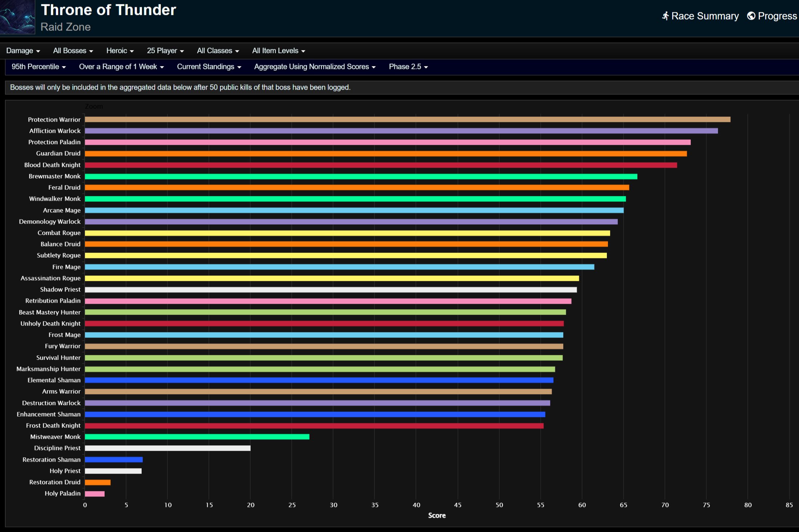799x532 pixels.
Task: Open the Damage metric dropdown
Action: 23,51
